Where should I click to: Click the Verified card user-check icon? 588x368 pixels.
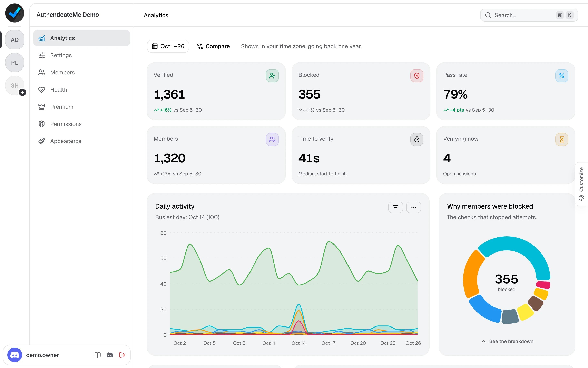(272, 76)
